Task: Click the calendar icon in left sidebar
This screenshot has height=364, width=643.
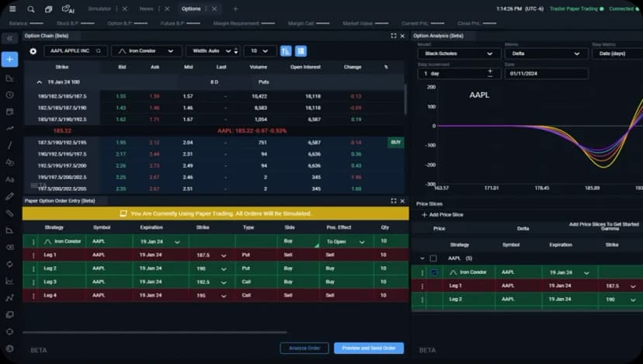Action: [10, 112]
